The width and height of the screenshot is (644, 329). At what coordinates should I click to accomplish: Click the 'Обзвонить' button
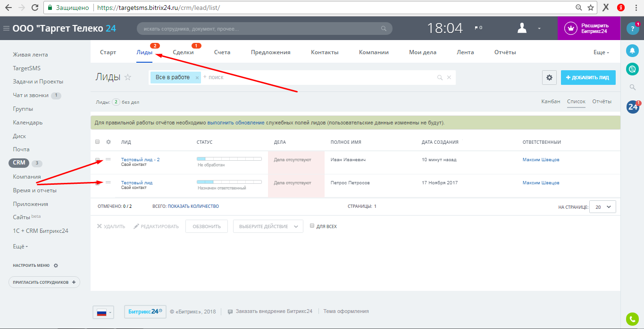[207, 226]
